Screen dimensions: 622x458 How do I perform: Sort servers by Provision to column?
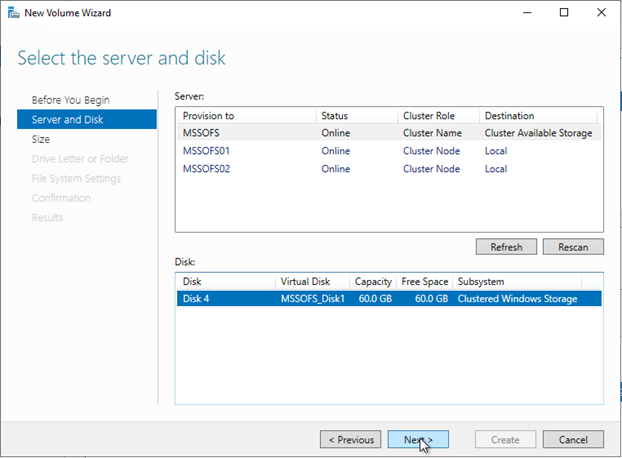coord(244,116)
